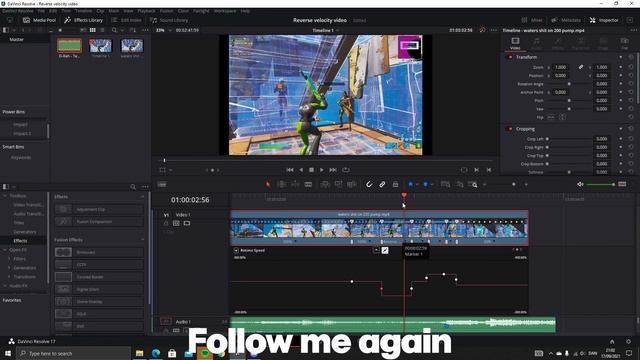Lock the Video 1 track
Viewport: 640px width, 360px height.
click(x=166, y=223)
